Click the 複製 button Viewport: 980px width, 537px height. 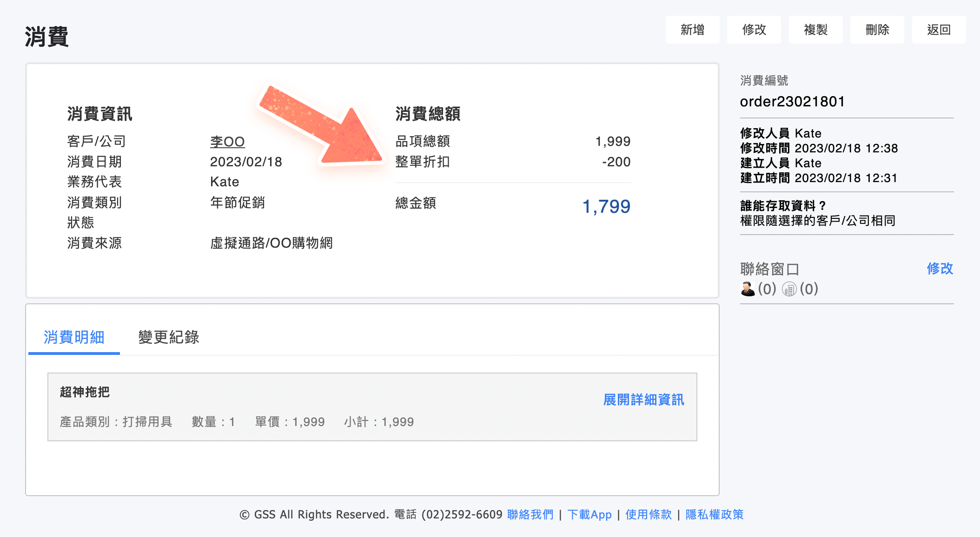coord(815,30)
